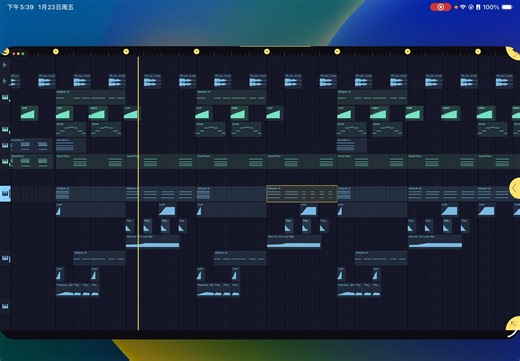Select the instrument icon of the track with Sorrel clips

tap(5, 129)
